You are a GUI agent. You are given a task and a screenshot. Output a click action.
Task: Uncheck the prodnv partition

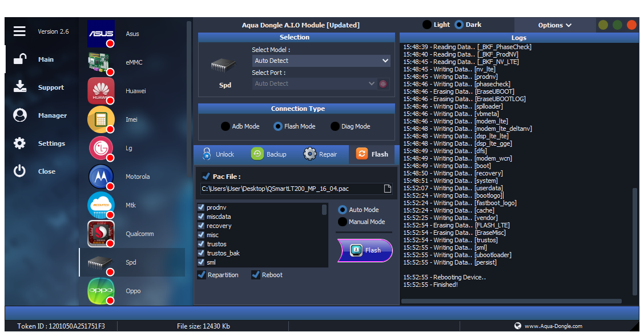pos(201,207)
